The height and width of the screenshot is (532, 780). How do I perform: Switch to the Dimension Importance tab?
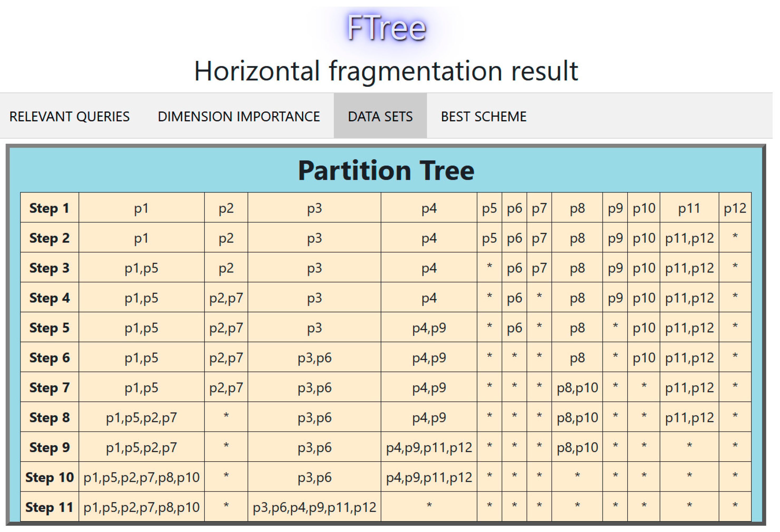point(239,117)
